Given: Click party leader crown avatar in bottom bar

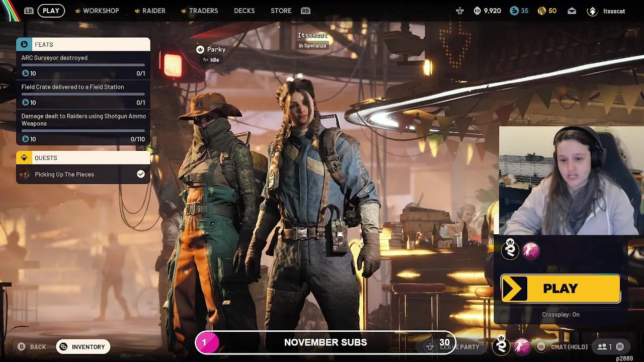Looking at the screenshot, I should click(501, 345).
